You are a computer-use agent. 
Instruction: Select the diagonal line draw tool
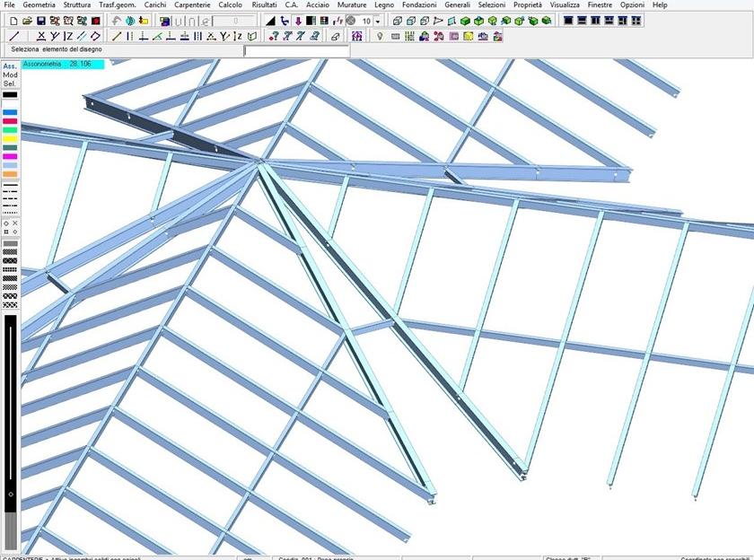13,37
